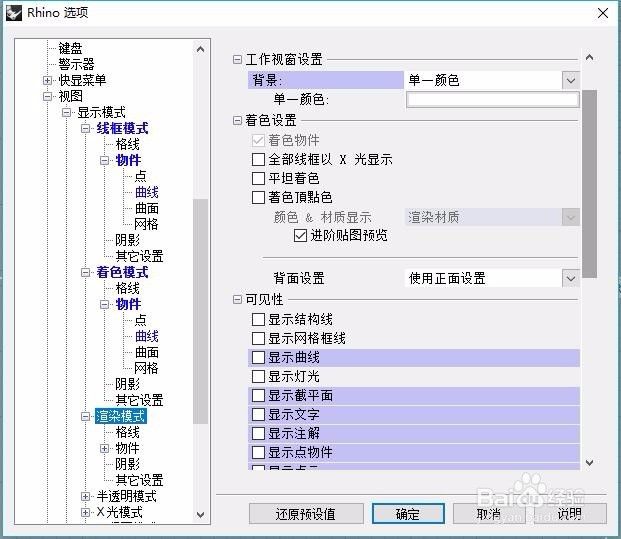This screenshot has width=621, height=539.
Task: Enable the 着色顶點色 checkbox
Action: coord(258,197)
